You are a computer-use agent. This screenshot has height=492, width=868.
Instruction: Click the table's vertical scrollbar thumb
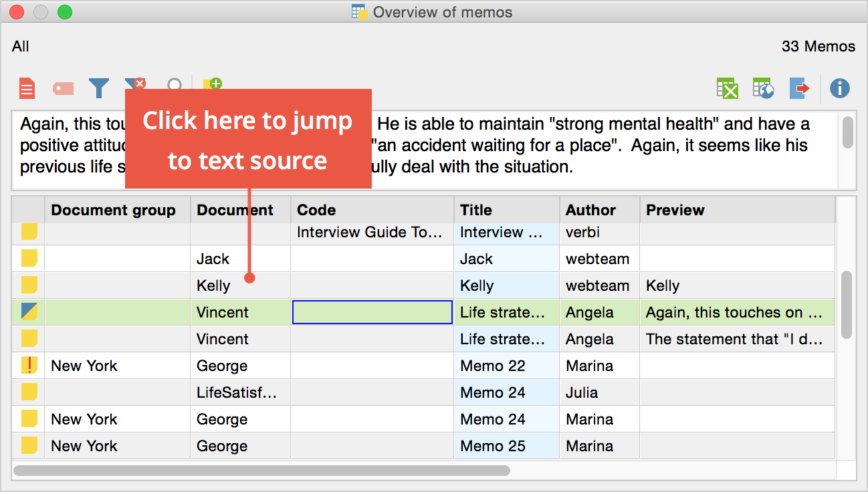[847, 304]
